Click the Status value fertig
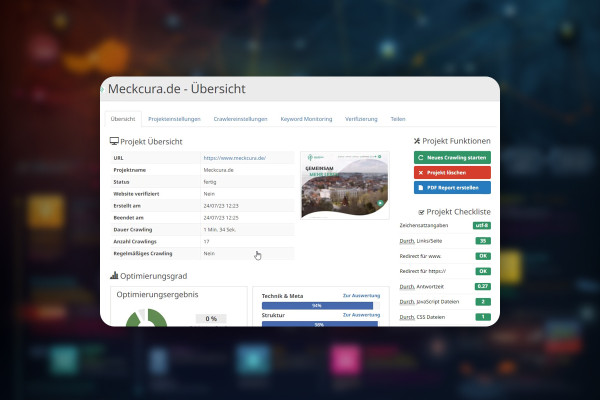The image size is (600, 400). [x=210, y=182]
